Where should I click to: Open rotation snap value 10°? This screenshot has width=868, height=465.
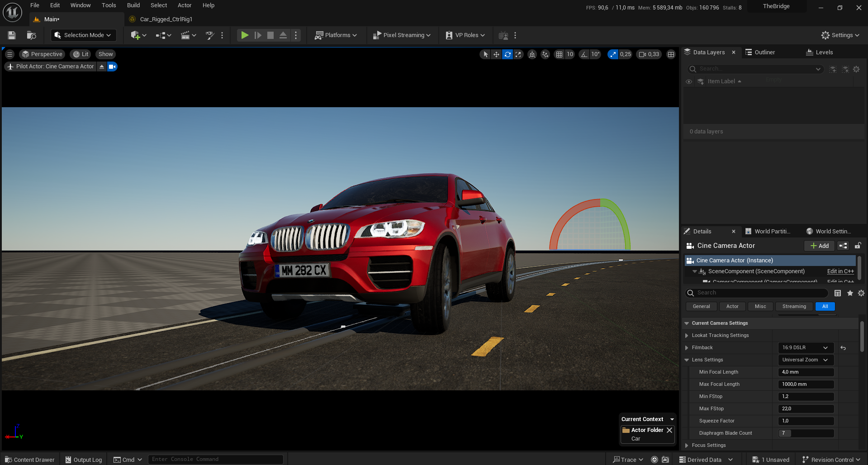595,54
